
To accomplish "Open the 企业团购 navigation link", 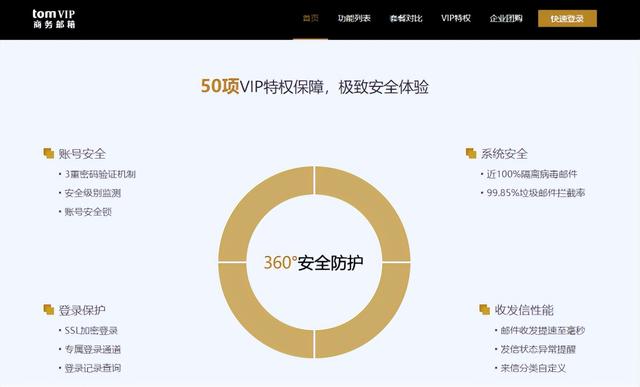I will [x=506, y=18].
